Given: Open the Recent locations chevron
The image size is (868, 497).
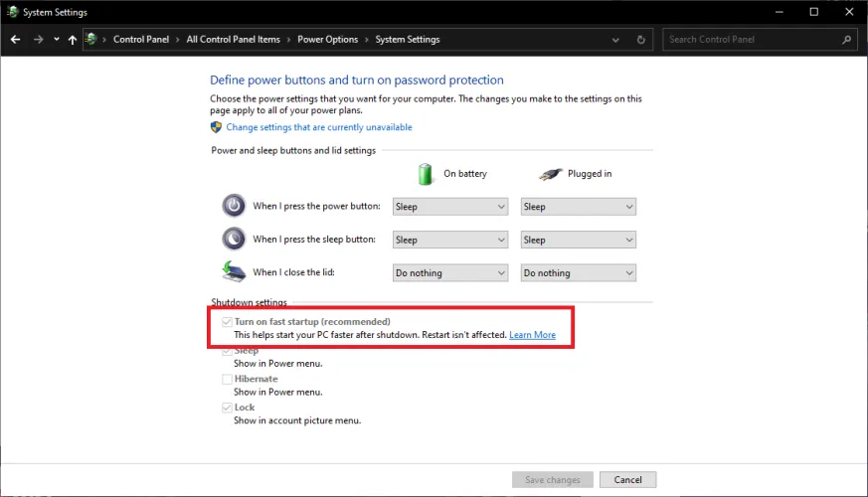Looking at the screenshot, I should point(57,40).
